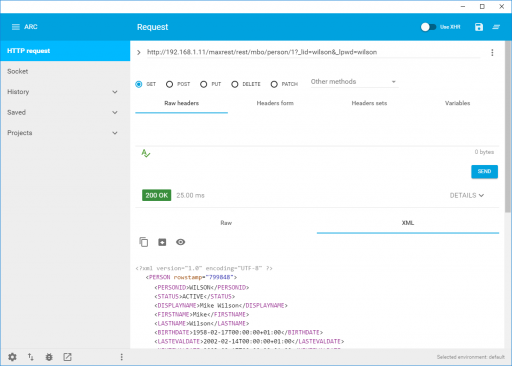The width and height of the screenshot is (512, 366).
Task: Click the raw headers editor area
Action: tap(317, 130)
